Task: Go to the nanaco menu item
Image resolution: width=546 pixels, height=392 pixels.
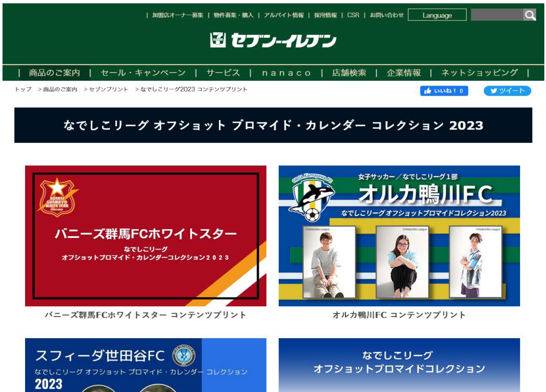Action: pyautogui.click(x=286, y=73)
